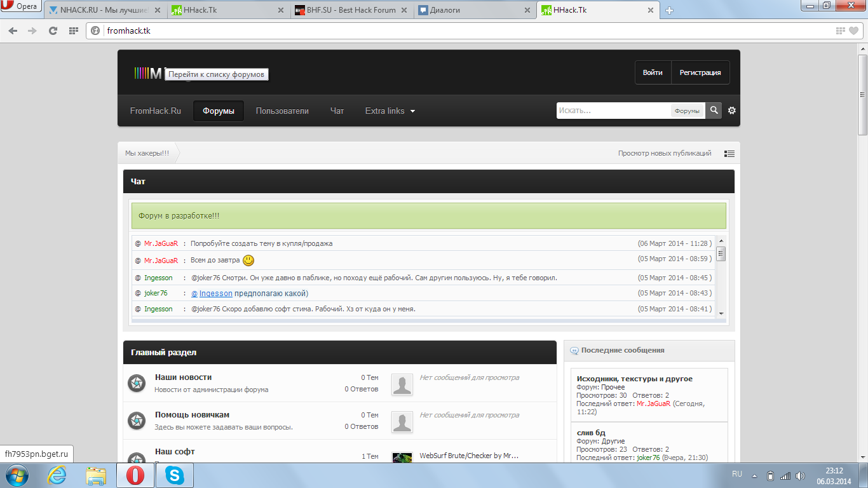The height and width of the screenshot is (488, 868).
Task: Open a new tab with the plus icon
Action: coord(669,10)
